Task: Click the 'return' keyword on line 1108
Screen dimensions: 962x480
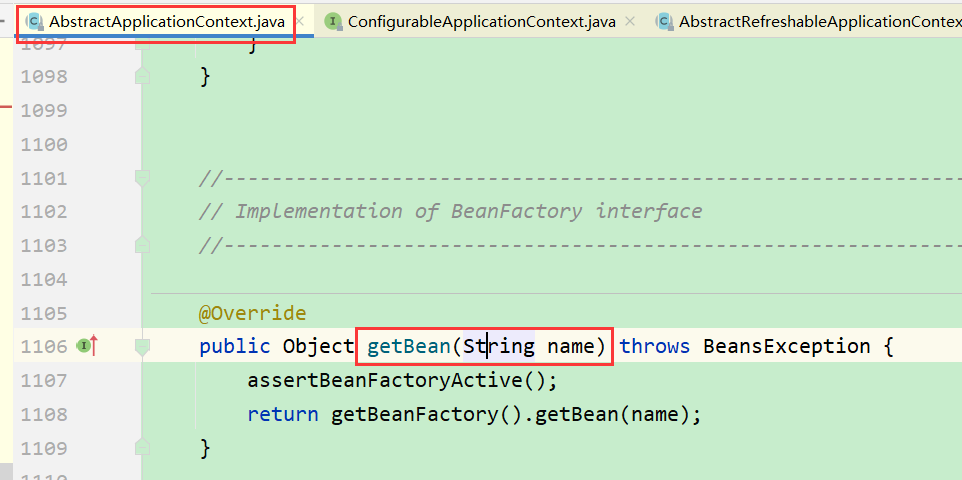Action: (x=283, y=414)
